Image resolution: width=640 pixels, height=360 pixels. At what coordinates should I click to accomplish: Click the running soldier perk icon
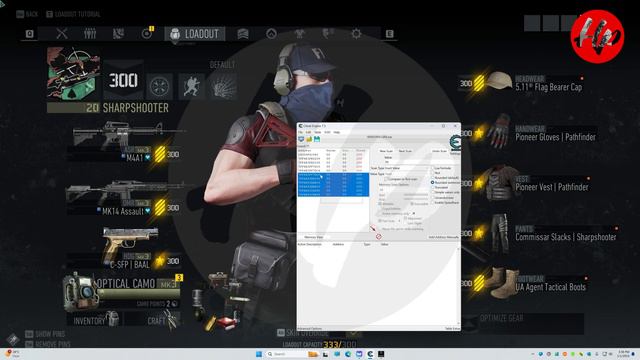pos(191,87)
